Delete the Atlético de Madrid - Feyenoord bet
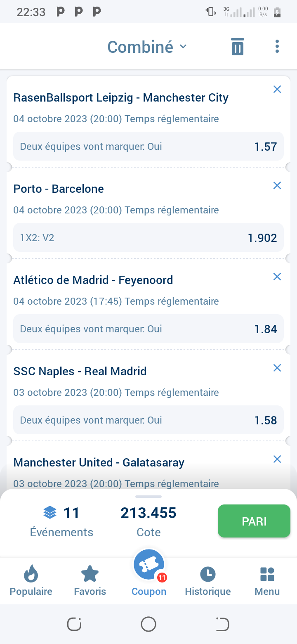This screenshot has height=644, width=297. coord(277,277)
